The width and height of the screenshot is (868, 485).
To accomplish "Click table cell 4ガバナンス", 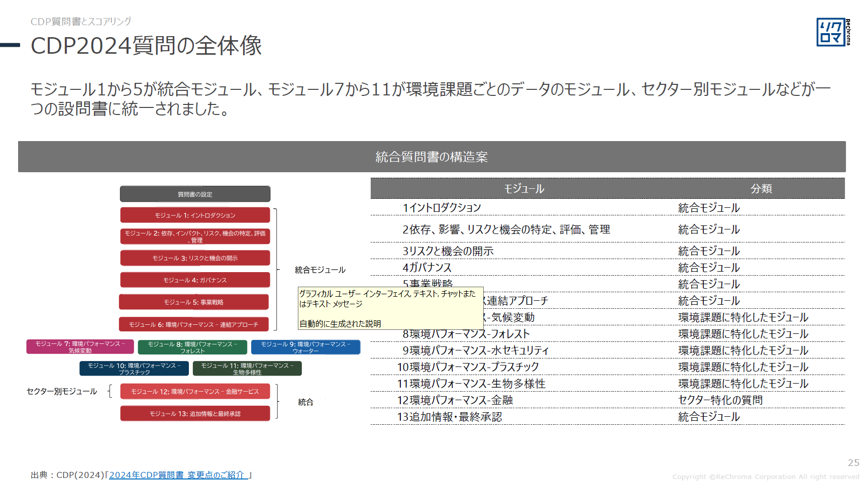I will 427,268.
